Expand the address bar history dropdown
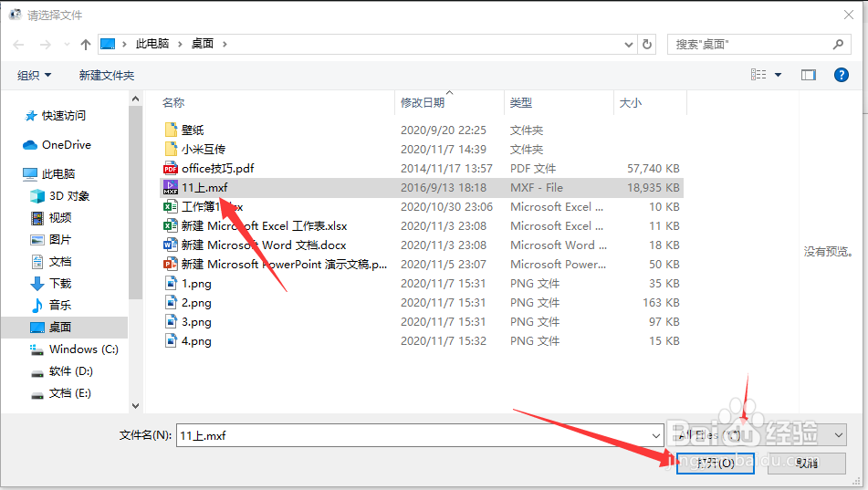The height and width of the screenshot is (490, 868). [628, 45]
